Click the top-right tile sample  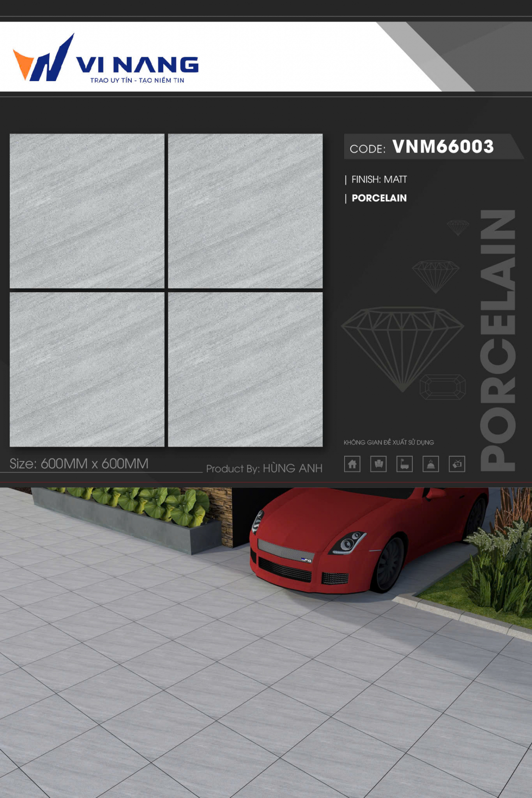pyautogui.click(x=245, y=211)
